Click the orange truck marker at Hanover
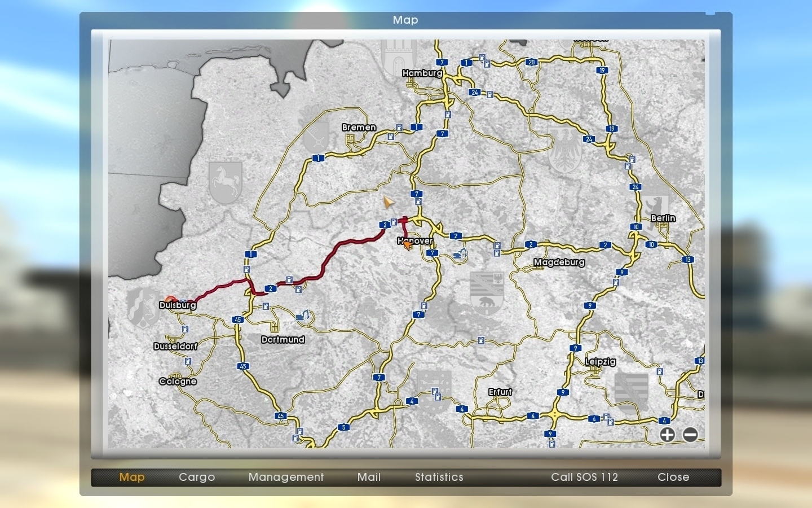812x508 pixels. point(408,244)
